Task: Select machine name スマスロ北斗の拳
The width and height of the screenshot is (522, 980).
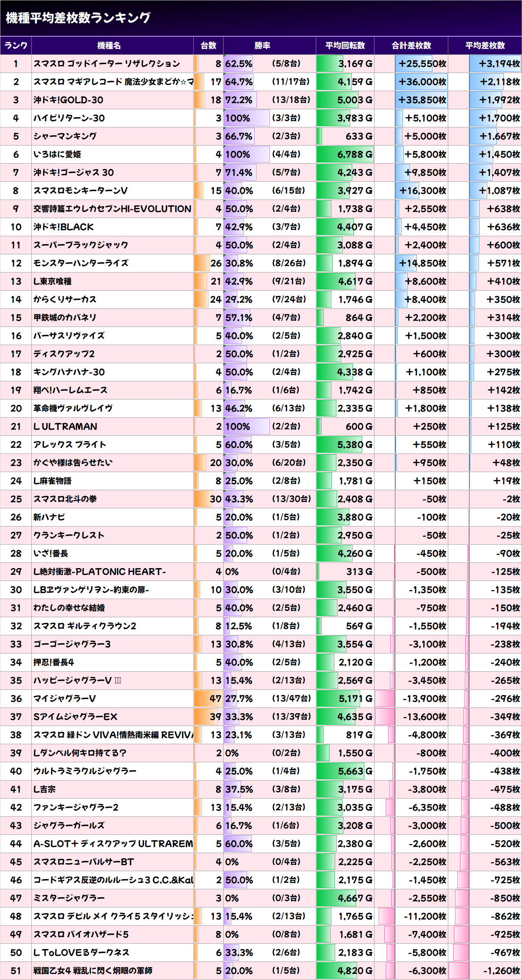Action: [65, 499]
